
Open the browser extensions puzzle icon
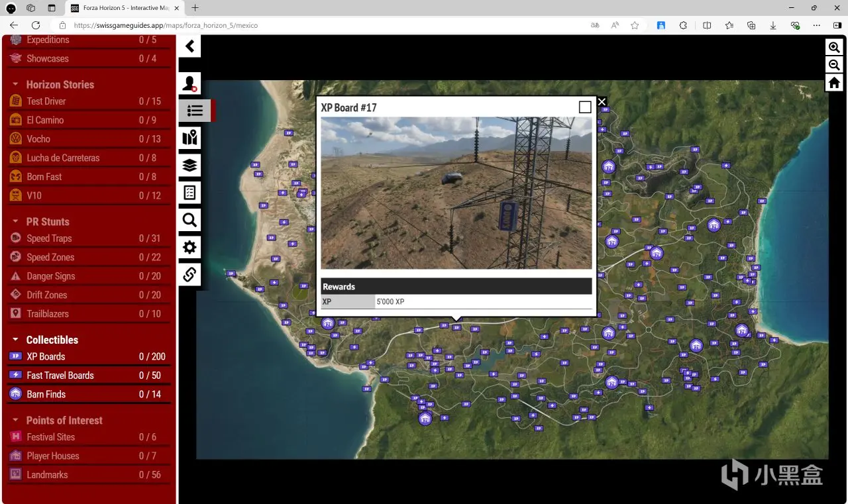tap(683, 25)
